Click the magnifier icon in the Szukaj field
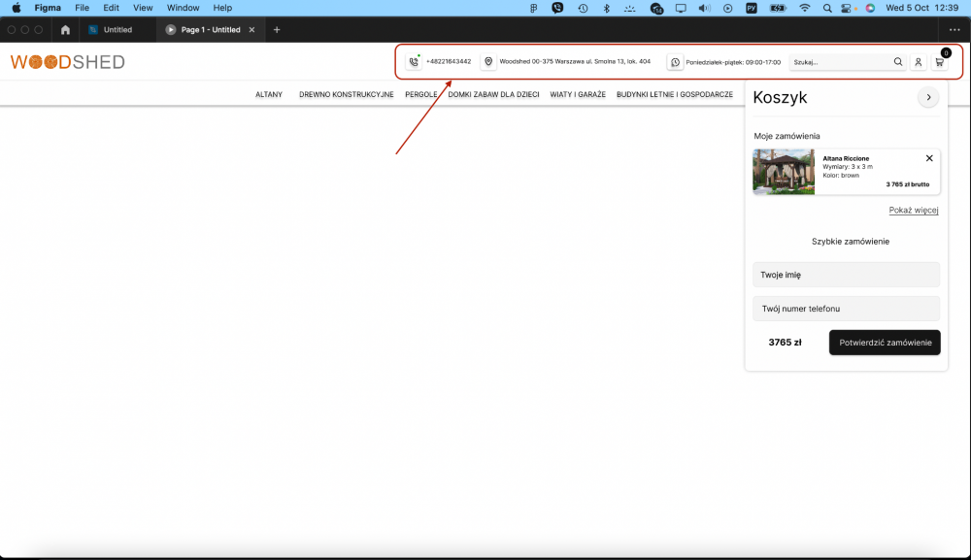 (x=898, y=61)
